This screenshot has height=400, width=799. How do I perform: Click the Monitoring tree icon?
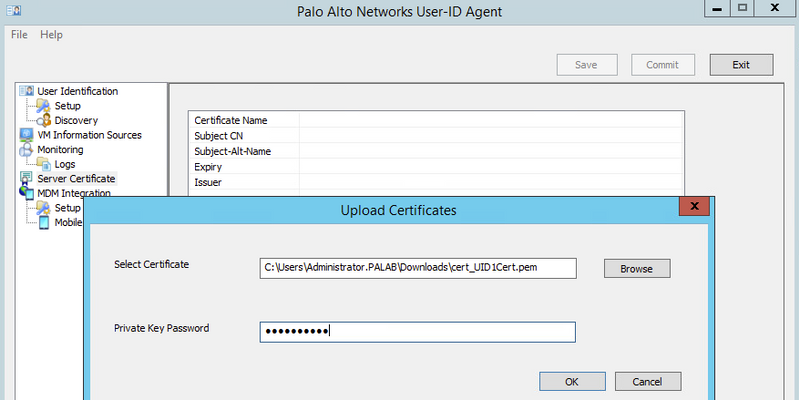[27, 150]
